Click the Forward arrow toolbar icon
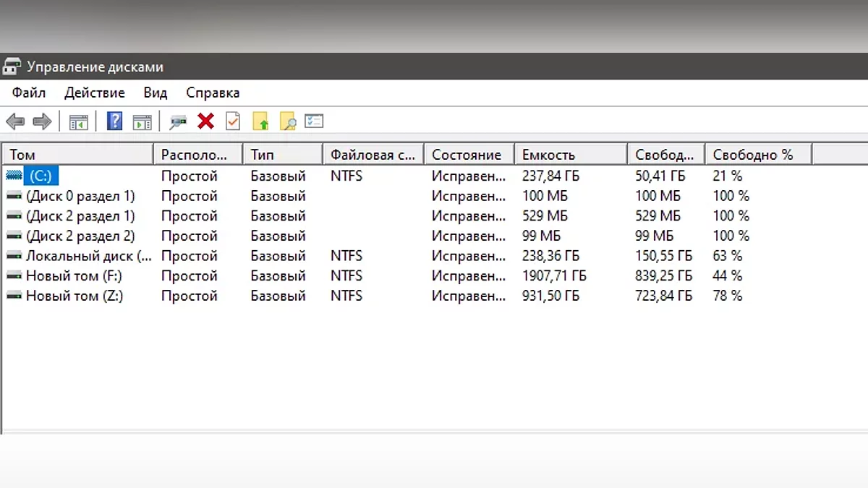Screen dimensions: 868x488 click(x=42, y=121)
